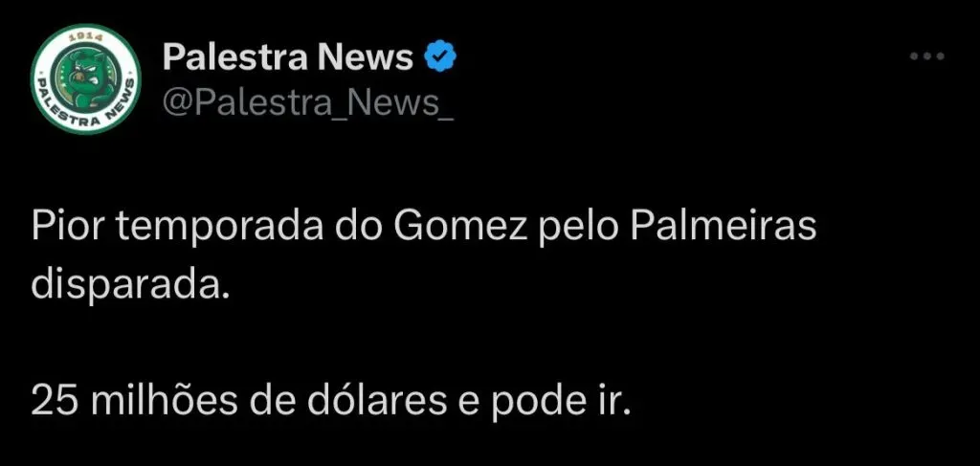This screenshot has height=466, width=980.
Task: Open the three-dot more options menu
Action: pyautogui.click(x=927, y=56)
